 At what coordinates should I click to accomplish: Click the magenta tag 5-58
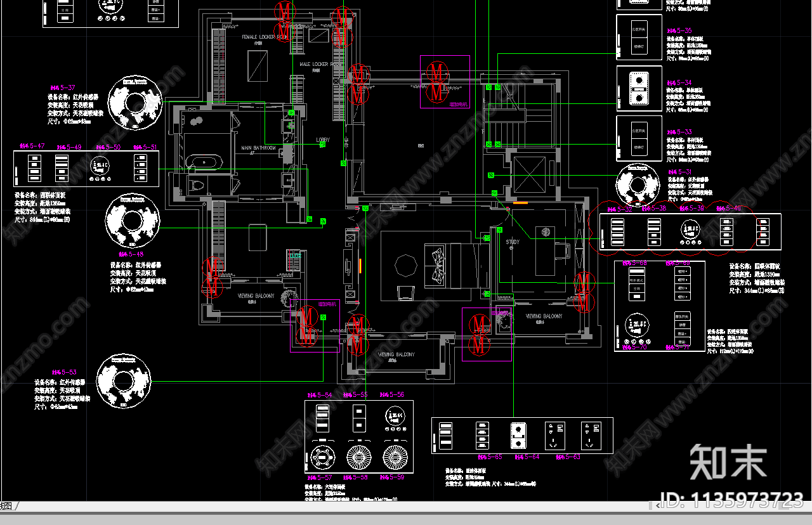[x=356, y=477]
